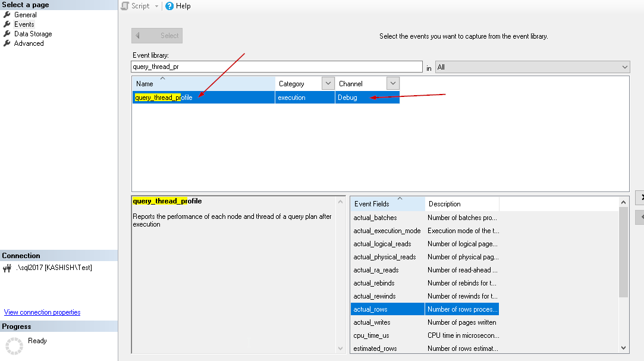The image size is (644, 361).
Task: Click the Data Storage wrench icon
Action: [x=7, y=34]
